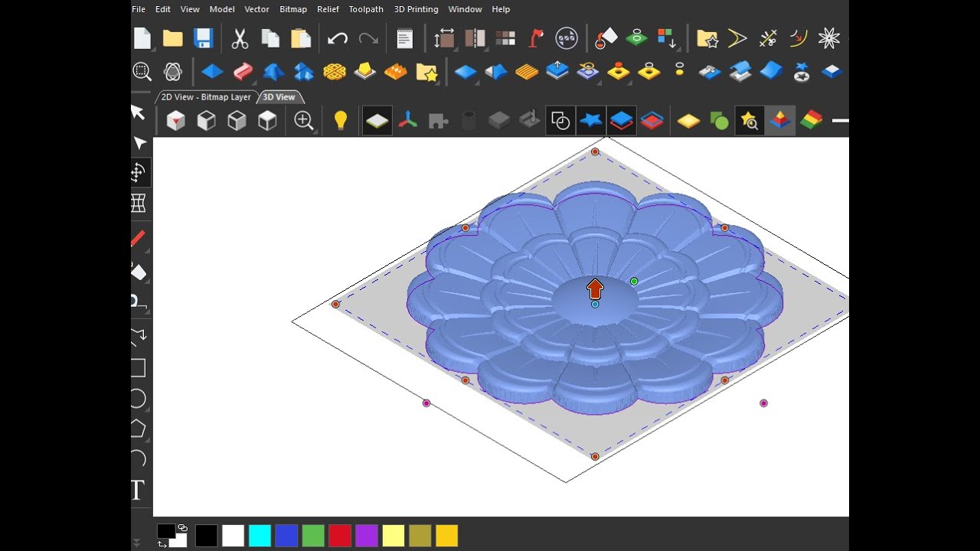Click the Set Model Size icon
Screen dimensions: 980x551
[444, 38]
